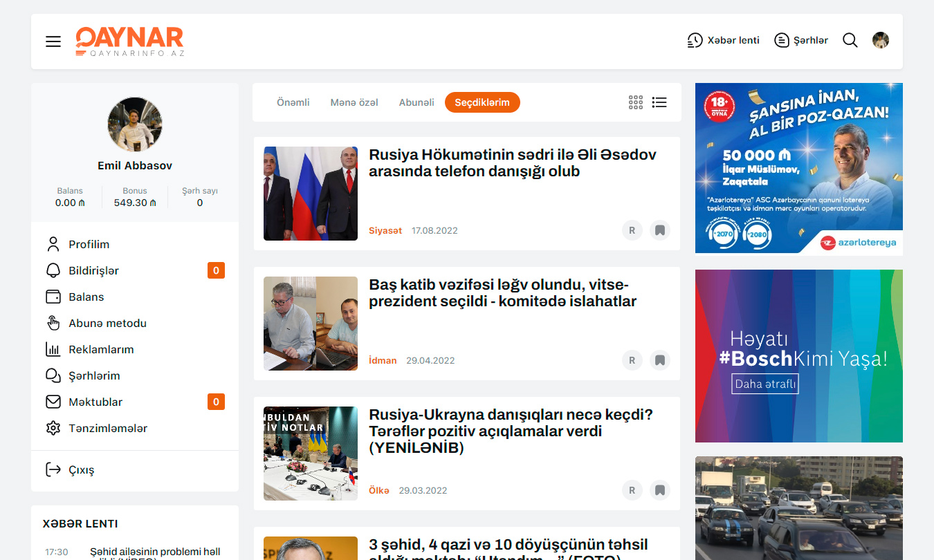Screen dimensions: 934x560
Task: Click Daha ətraflı on Bosch ad
Action: 764,384
